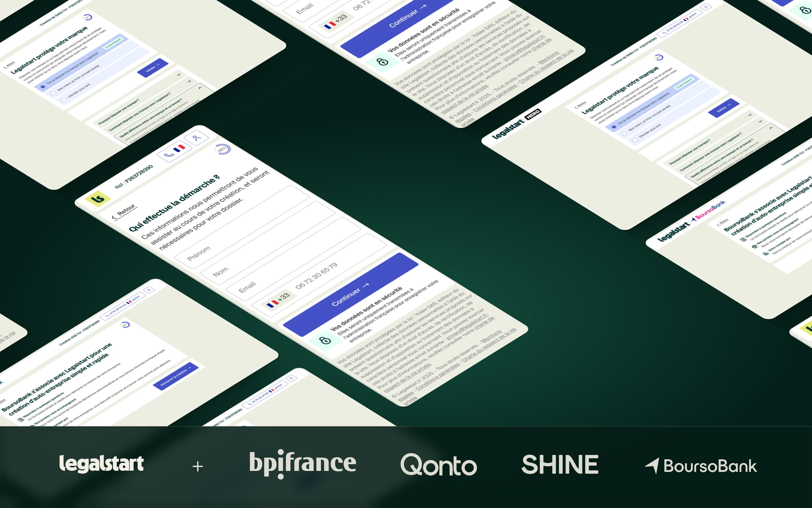This screenshot has width=812, height=508.
Task: Click the white BoursoBank logo in the bottom bar
Action: pyautogui.click(x=700, y=466)
